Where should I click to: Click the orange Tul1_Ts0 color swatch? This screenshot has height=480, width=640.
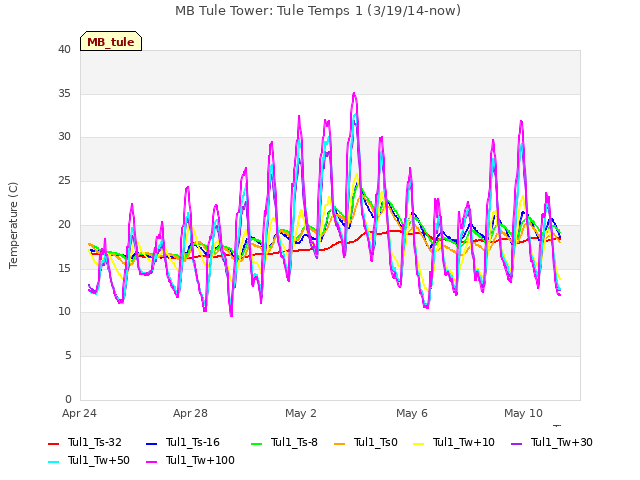pyautogui.click(x=340, y=443)
